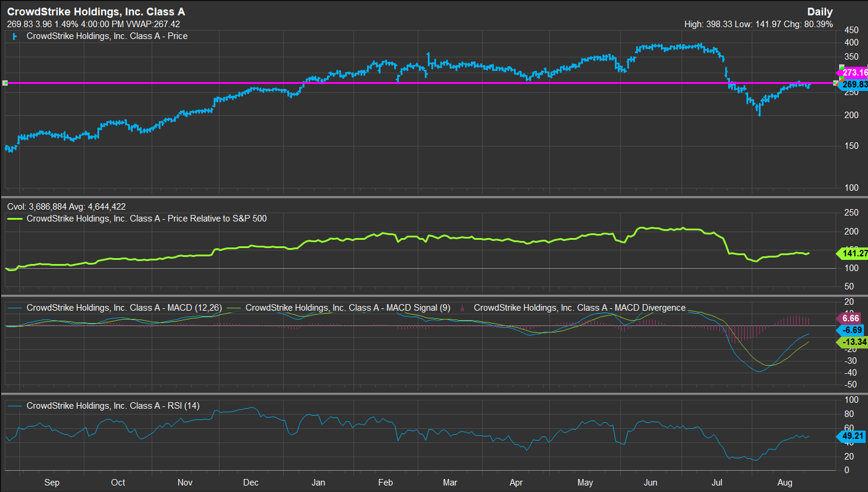Click the Apr label on the time axis
Image resolution: width=868 pixels, height=492 pixels.
516,483
